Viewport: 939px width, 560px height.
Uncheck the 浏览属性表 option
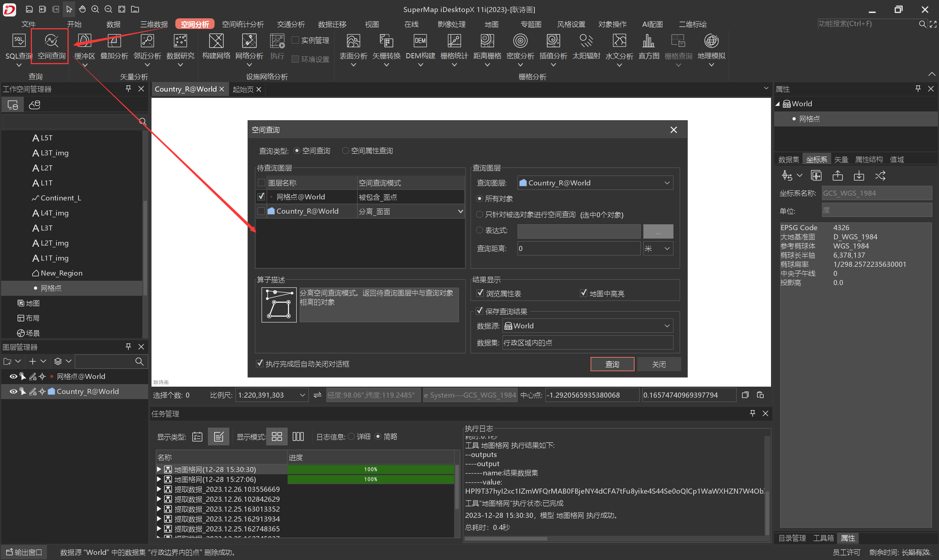point(480,293)
